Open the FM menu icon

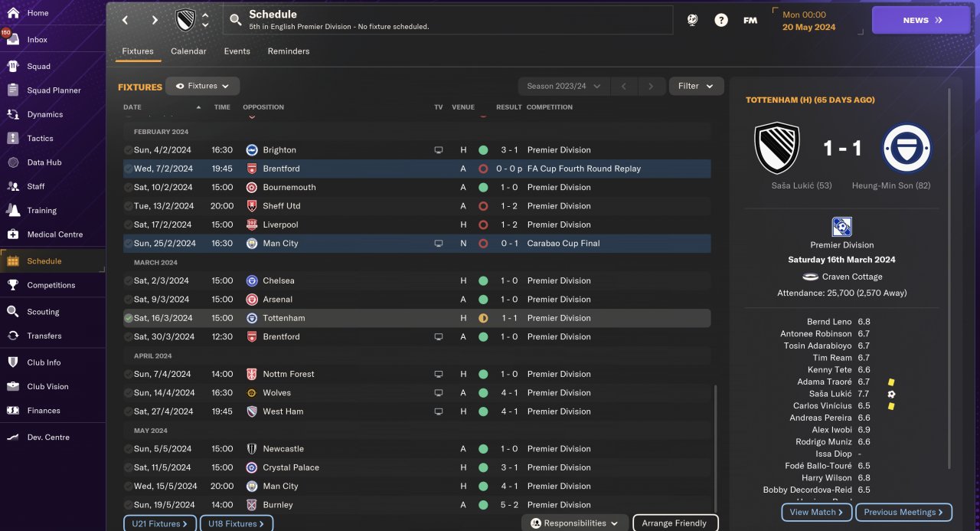tap(750, 21)
